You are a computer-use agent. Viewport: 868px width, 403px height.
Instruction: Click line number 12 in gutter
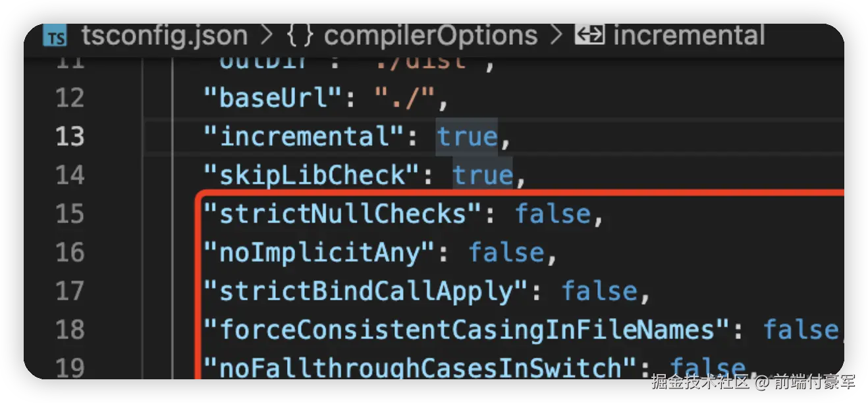click(70, 98)
